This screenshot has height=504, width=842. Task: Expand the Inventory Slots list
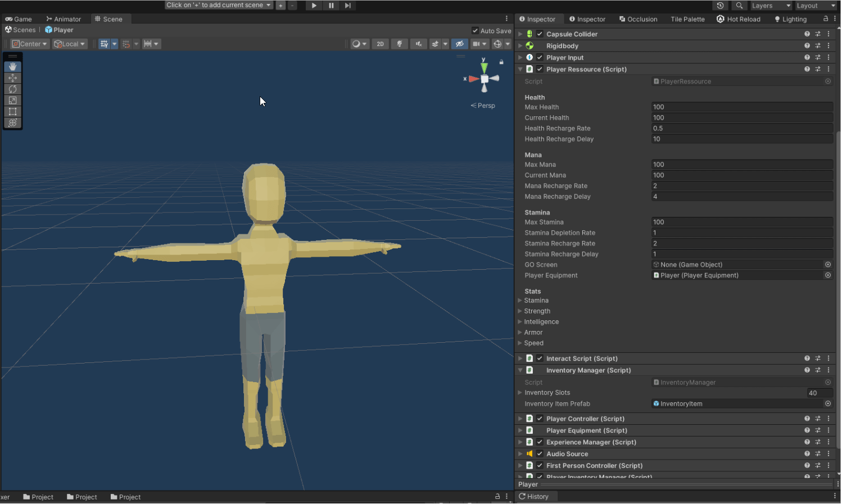pyautogui.click(x=520, y=393)
